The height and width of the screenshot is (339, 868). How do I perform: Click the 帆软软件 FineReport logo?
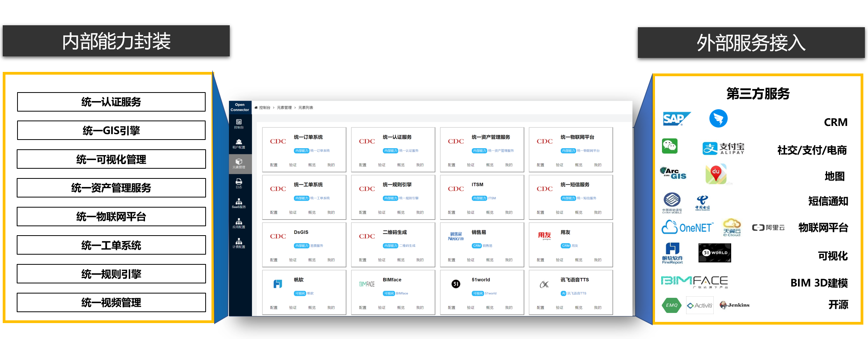[x=672, y=253]
